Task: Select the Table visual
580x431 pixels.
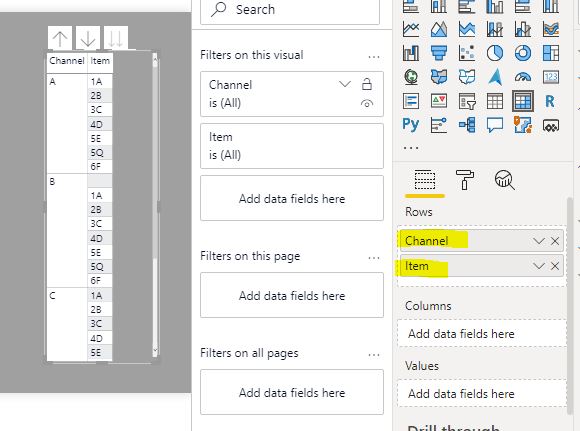Action: [495, 101]
